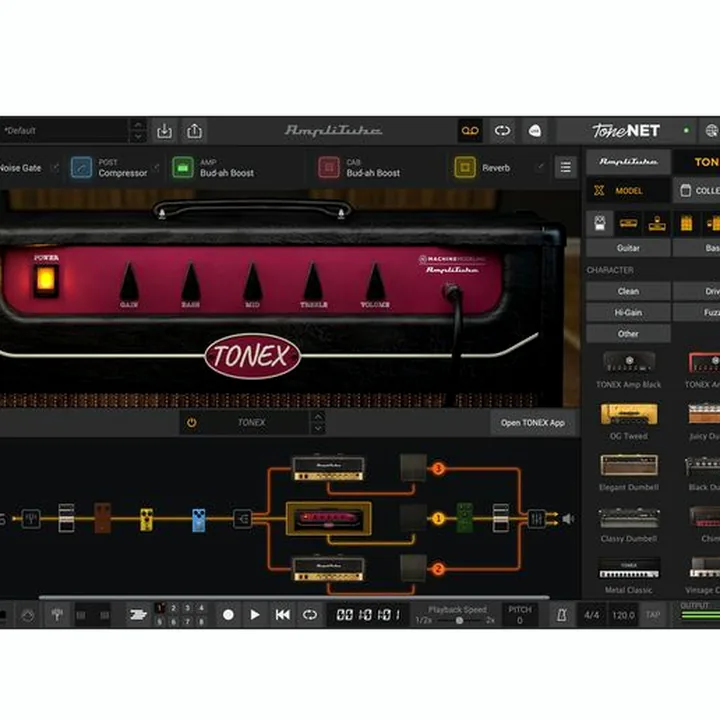The image size is (720, 720).
Task: Open the tuner icon in bottom bar
Action: 57,615
